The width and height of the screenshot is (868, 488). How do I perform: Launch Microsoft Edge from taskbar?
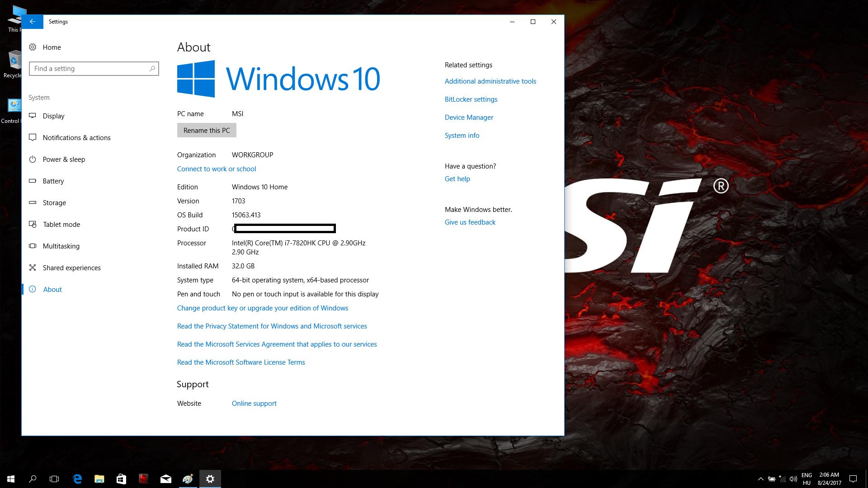click(x=77, y=479)
